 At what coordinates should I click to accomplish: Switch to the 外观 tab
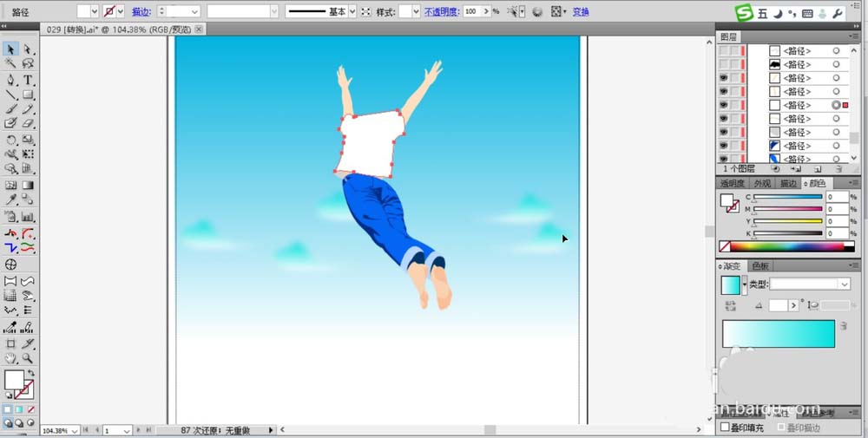click(762, 184)
